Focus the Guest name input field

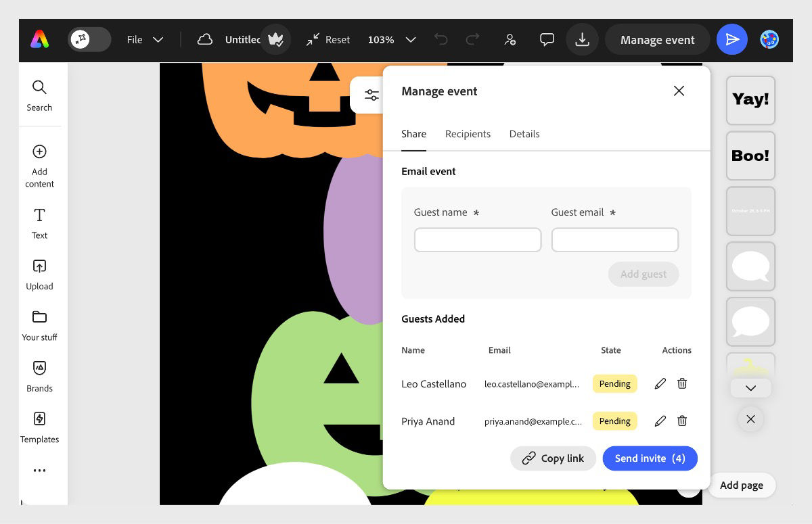point(478,240)
